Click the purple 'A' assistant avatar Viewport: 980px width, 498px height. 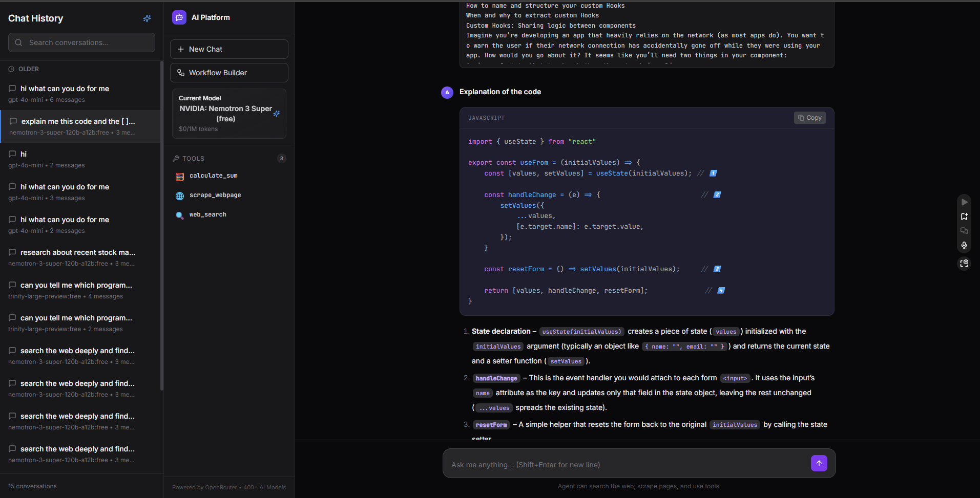pyautogui.click(x=447, y=93)
